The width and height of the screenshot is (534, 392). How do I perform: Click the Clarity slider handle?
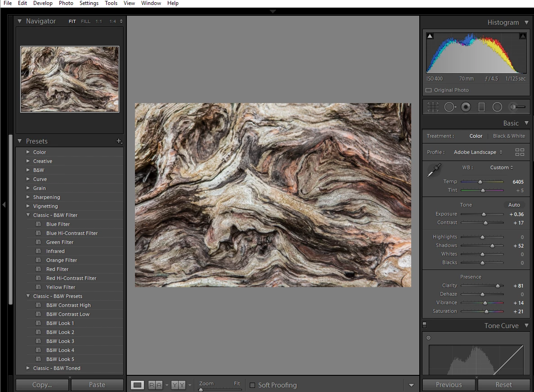(498, 286)
